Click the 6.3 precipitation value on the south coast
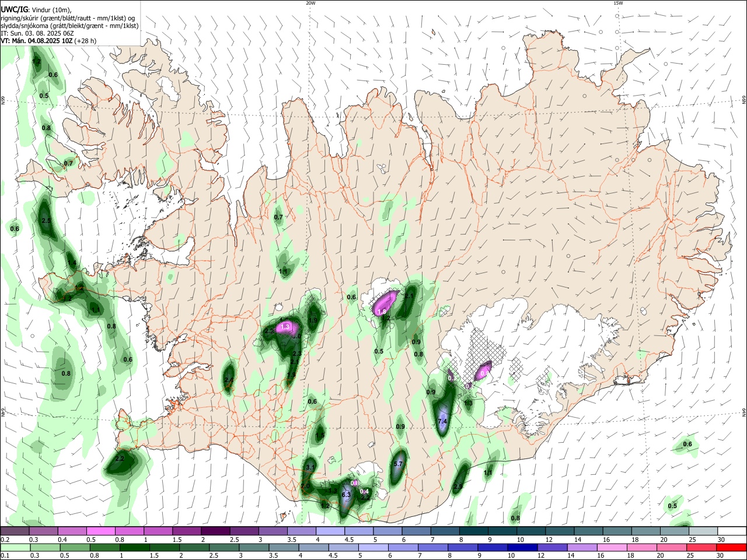 (x=345, y=495)
